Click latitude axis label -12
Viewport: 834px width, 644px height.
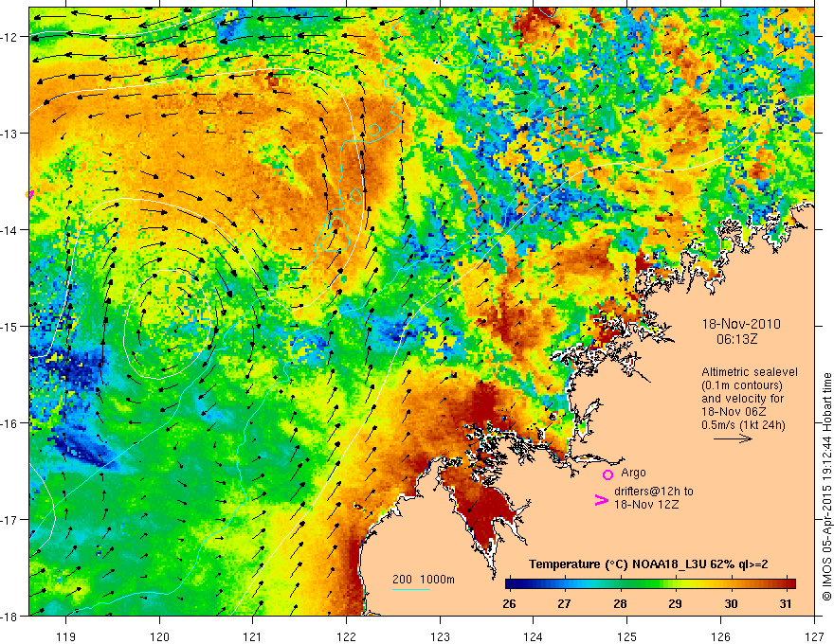(x=9, y=37)
